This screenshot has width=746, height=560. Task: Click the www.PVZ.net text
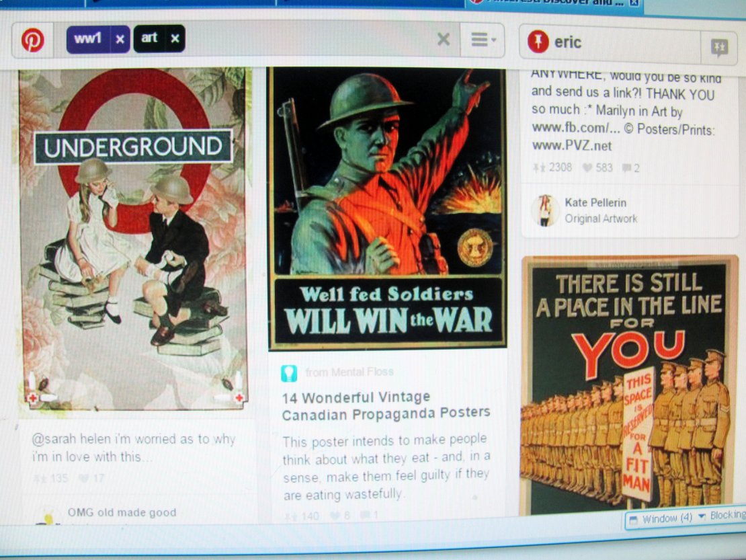click(x=572, y=146)
